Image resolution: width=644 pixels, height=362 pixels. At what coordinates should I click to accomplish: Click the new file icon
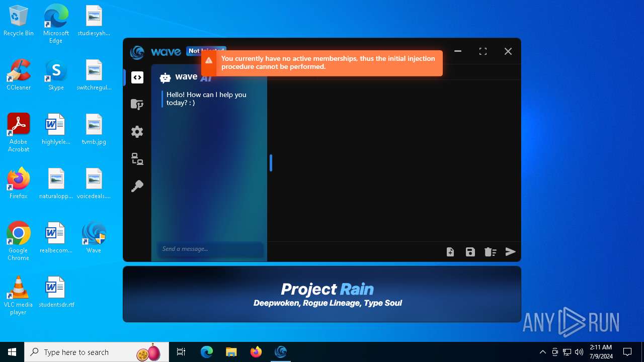click(450, 252)
